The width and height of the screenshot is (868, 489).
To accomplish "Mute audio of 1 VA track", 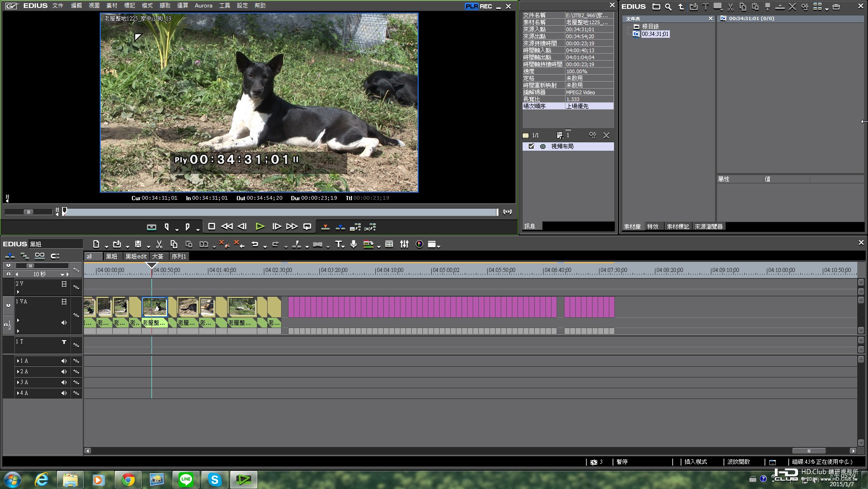I will (x=64, y=322).
